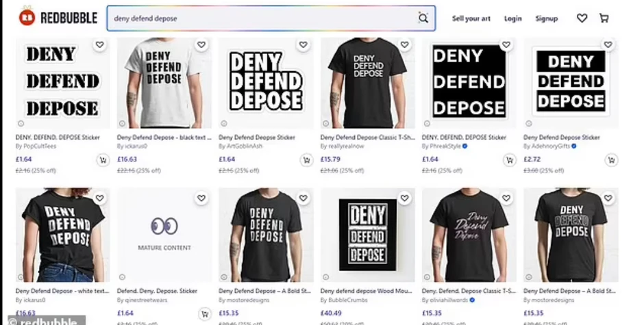Add AdehnoryGifts sticker to cart

tap(610, 160)
